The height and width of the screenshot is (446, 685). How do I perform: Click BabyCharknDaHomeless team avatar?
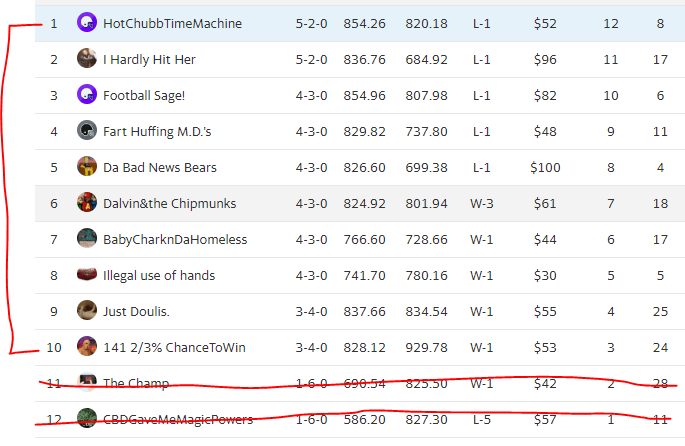click(x=87, y=239)
